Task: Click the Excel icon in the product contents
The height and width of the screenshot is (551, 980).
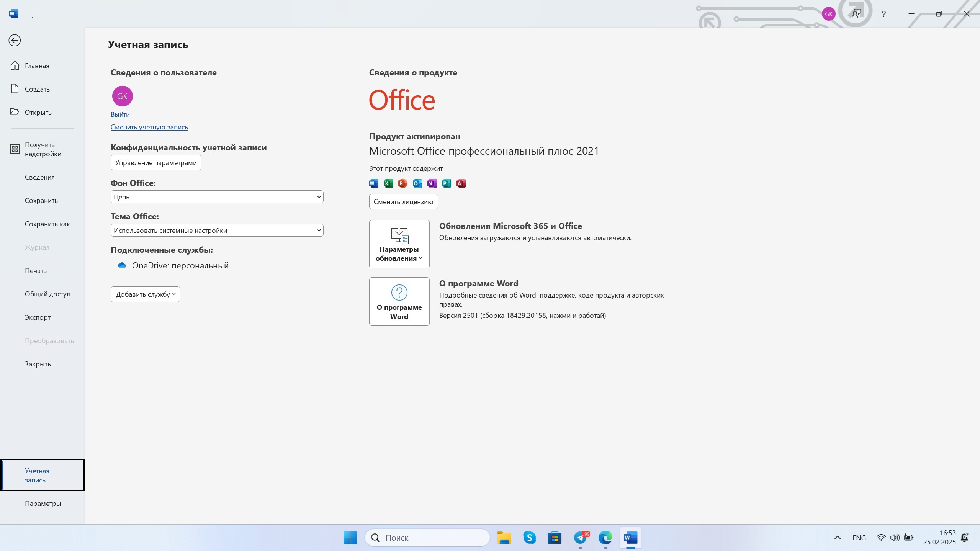Action: 388,183
